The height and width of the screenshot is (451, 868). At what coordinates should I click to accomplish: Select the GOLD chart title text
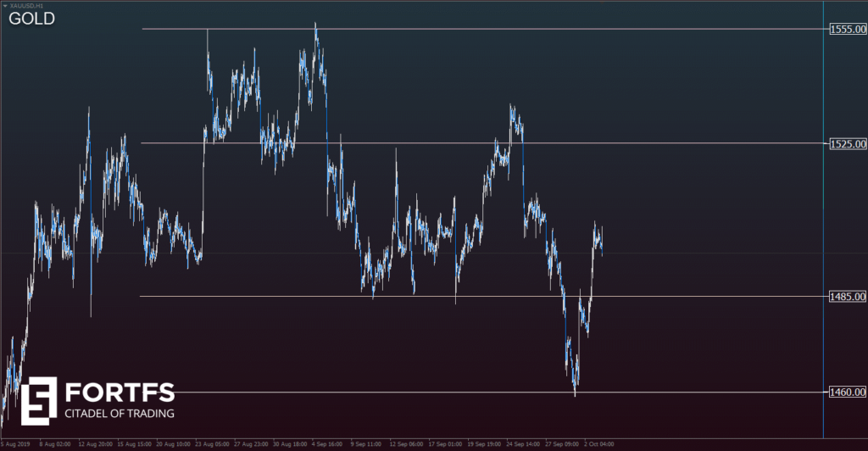[x=32, y=19]
